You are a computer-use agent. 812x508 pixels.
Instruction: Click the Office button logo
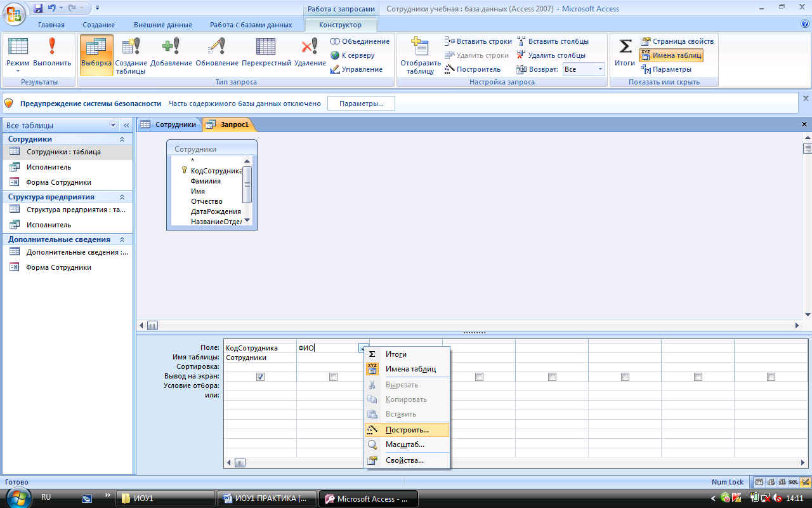click(x=14, y=13)
